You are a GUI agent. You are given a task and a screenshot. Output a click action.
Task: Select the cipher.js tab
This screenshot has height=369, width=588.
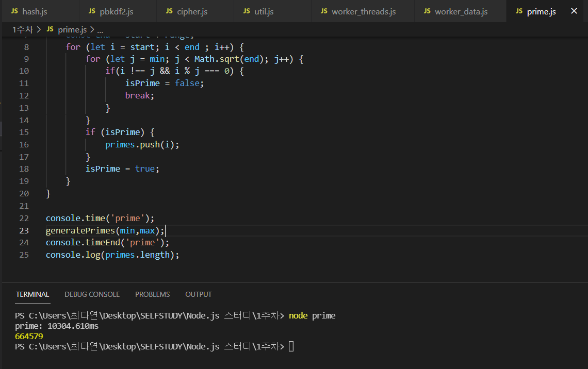point(195,11)
